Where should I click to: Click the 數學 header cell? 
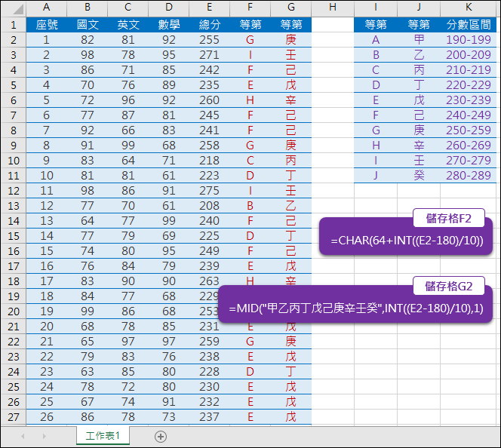pos(169,25)
